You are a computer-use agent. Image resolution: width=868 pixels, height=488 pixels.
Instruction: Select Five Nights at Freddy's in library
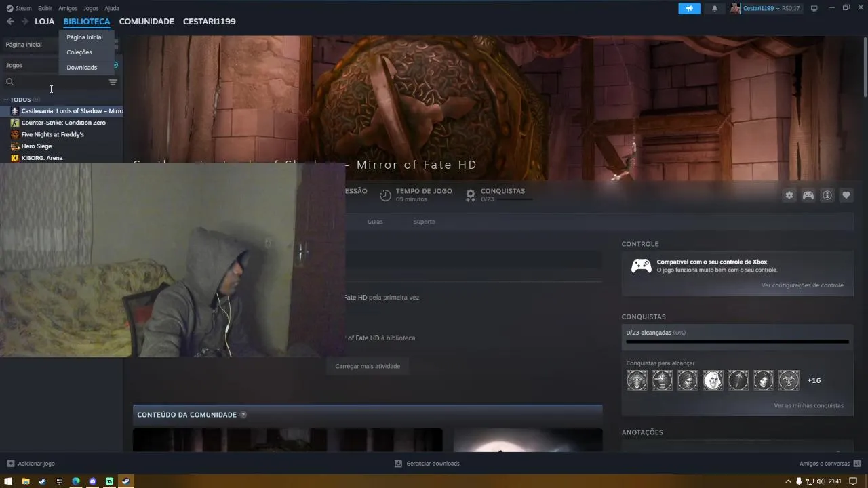click(x=62, y=134)
